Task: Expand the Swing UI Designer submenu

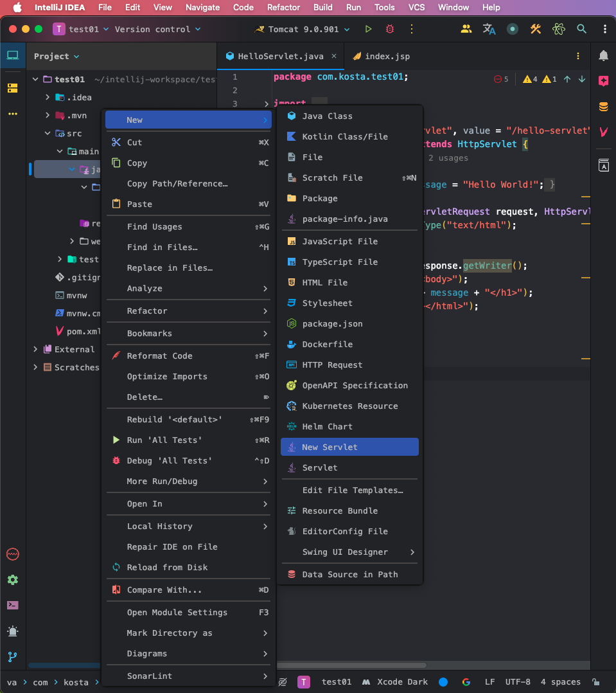Action: pos(349,552)
